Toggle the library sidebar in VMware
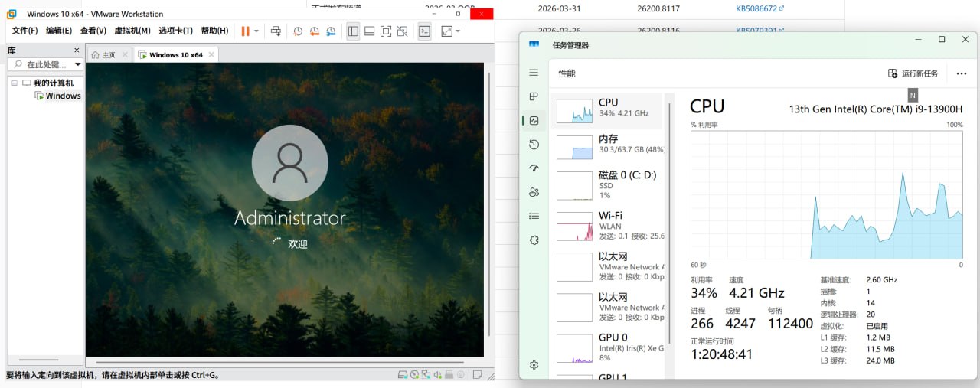This screenshot has width=980, height=388. pyautogui.click(x=353, y=31)
